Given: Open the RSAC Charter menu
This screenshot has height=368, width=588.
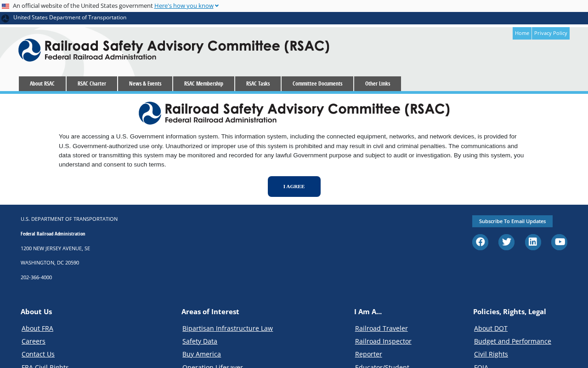Looking at the screenshot, I should 92,84.
